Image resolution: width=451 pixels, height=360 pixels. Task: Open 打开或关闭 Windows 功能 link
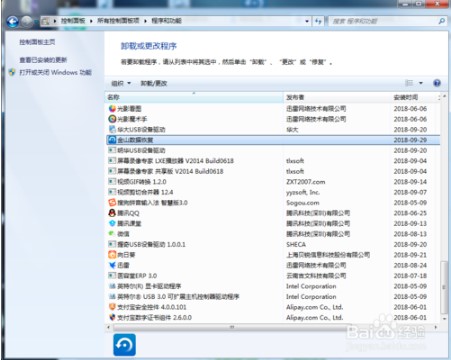55,72
